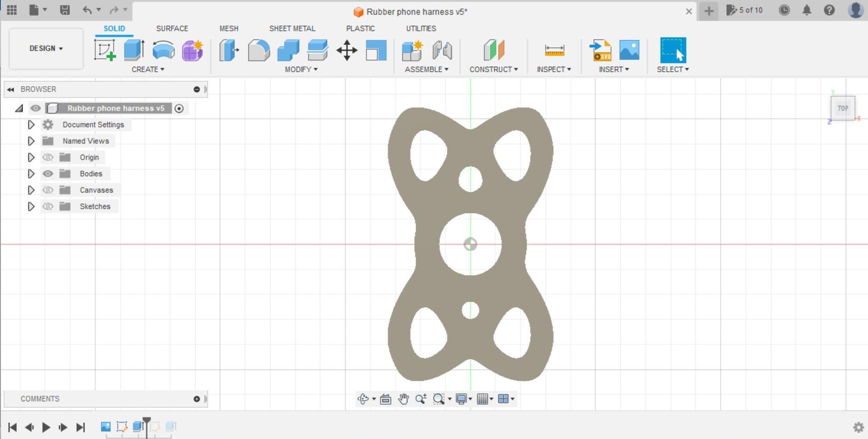The width and height of the screenshot is (868, 439).
Task: Click the TOP face of the ViewCube
Action: [843, 108]
